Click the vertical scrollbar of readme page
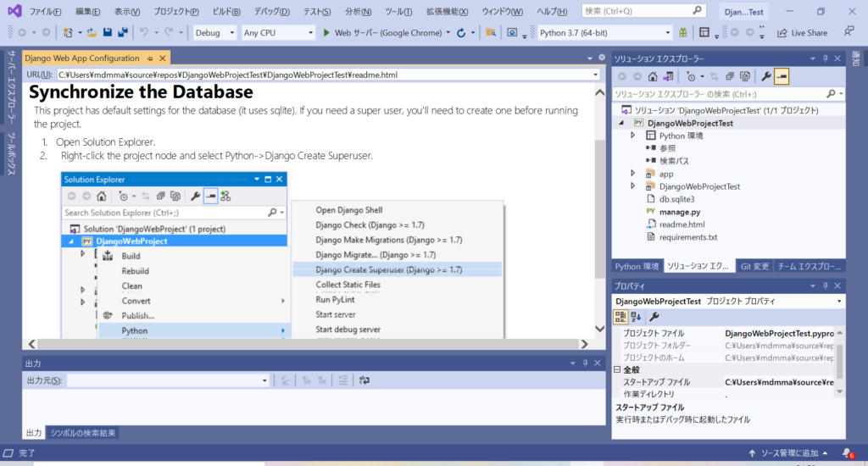The width and height of the screenshot is (868, 466). pyautogui.click(x=599, y=210)
